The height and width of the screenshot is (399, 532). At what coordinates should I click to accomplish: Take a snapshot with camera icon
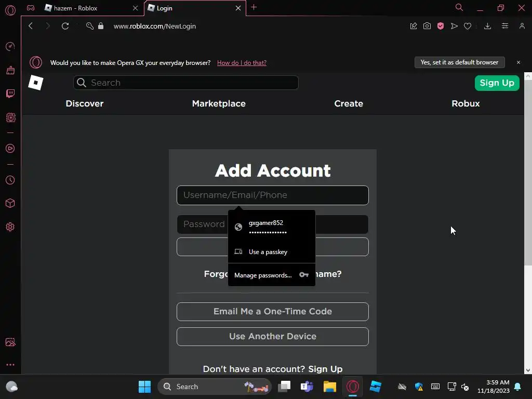427,26
